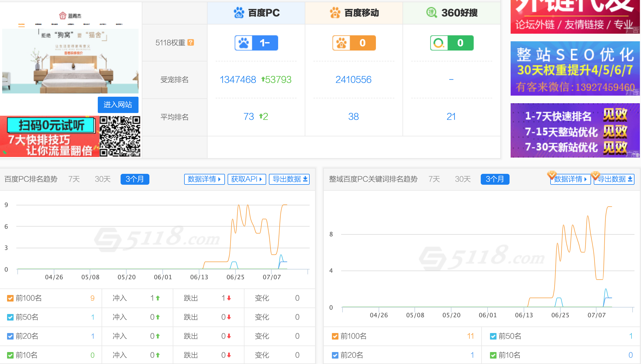Click left chart 导出数据 button
Screen dimensions: 641x364
[289, 179]
